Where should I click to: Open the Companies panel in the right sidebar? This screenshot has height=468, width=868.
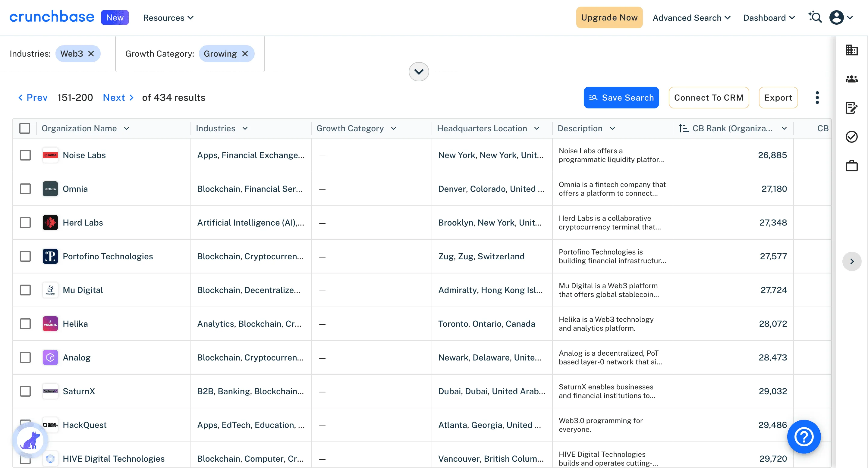click(x=852, y=49)
